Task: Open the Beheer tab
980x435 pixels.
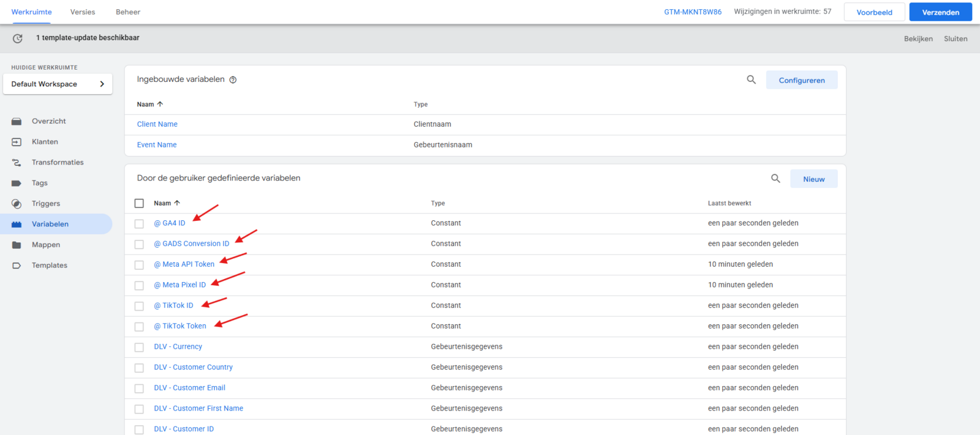Action: tap(128, 12)
